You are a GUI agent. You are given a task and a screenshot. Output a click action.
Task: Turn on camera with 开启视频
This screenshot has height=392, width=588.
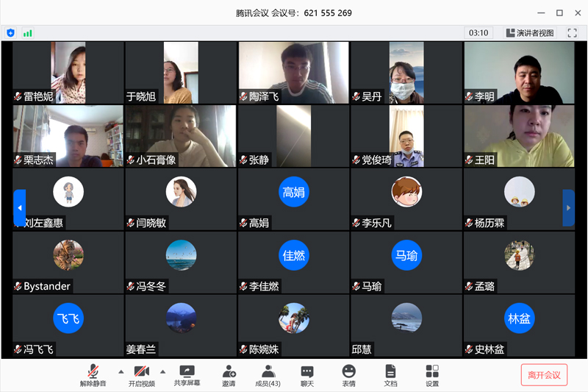point(142,374)
